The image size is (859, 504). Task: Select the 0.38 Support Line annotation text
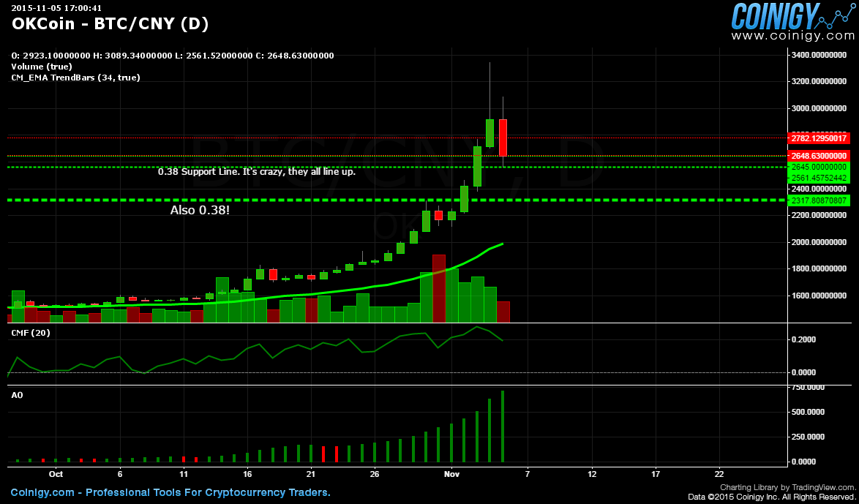tap(257, 172)
